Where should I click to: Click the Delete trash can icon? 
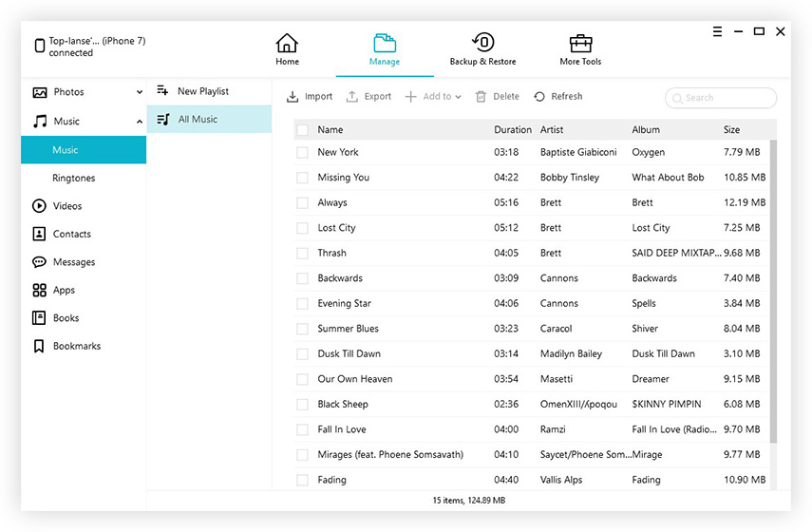481,96
